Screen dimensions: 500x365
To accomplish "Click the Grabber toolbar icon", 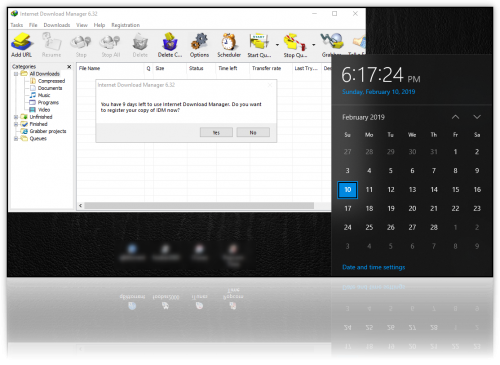I will [x=332, y=41].
